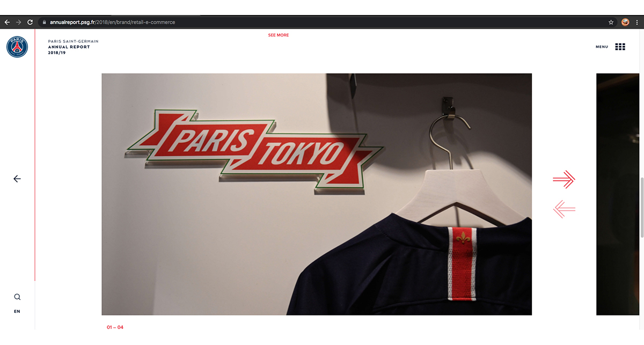Open the Chrome three-dot menu
The width and height of the screenshot is (644, 345).
[x=637, y=22]
